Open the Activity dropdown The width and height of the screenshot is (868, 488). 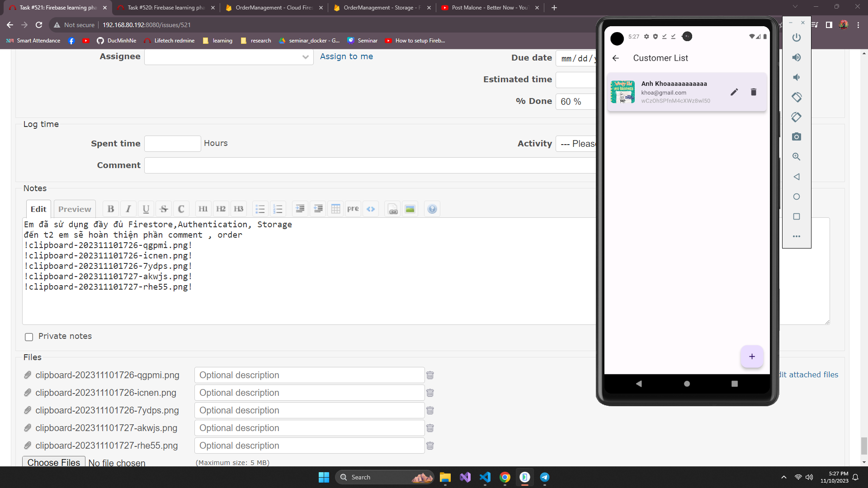coord(577,144)
